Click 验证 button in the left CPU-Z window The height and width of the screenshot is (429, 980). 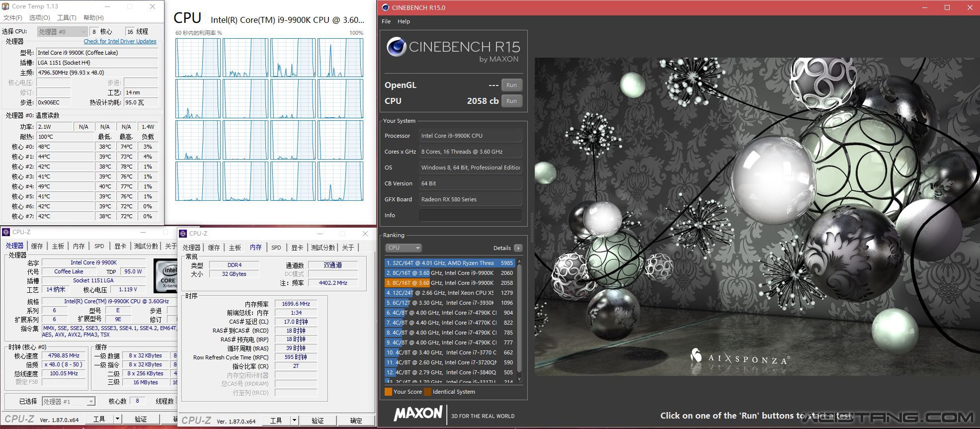(x=141, y=419)
